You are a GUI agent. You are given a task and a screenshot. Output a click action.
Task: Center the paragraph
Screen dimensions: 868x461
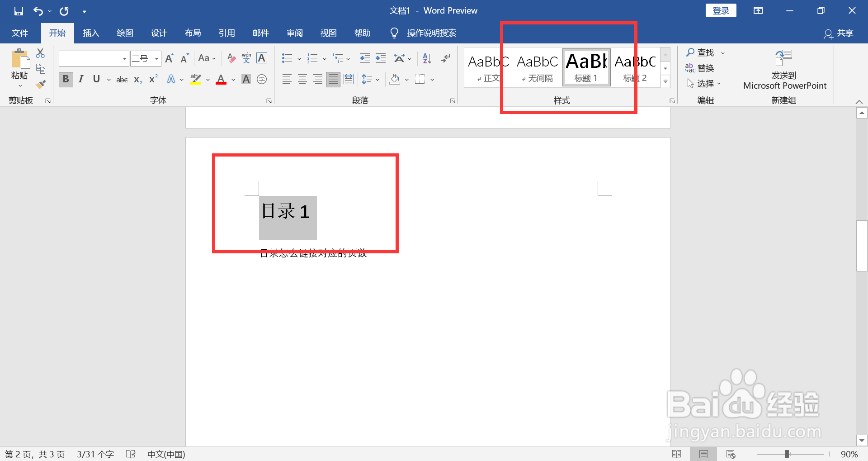[x=302, y=80]
